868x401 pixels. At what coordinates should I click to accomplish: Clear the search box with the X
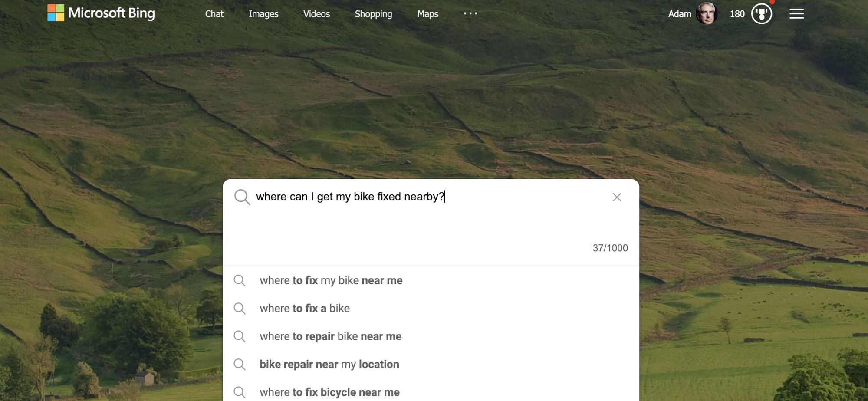pyautogui.click(x=617, y=197)
